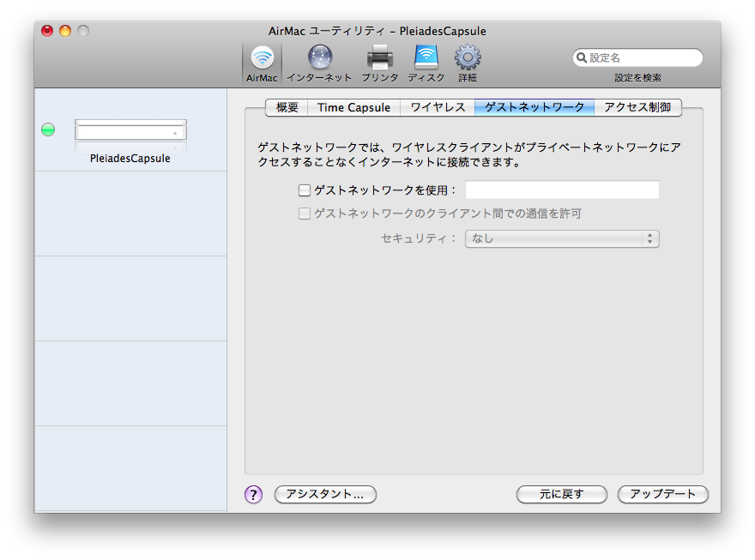Image resolution: width=755 pixels, height=560 pixels.
Task: Click the アシスタント... button
Action: tap(325, 494)
